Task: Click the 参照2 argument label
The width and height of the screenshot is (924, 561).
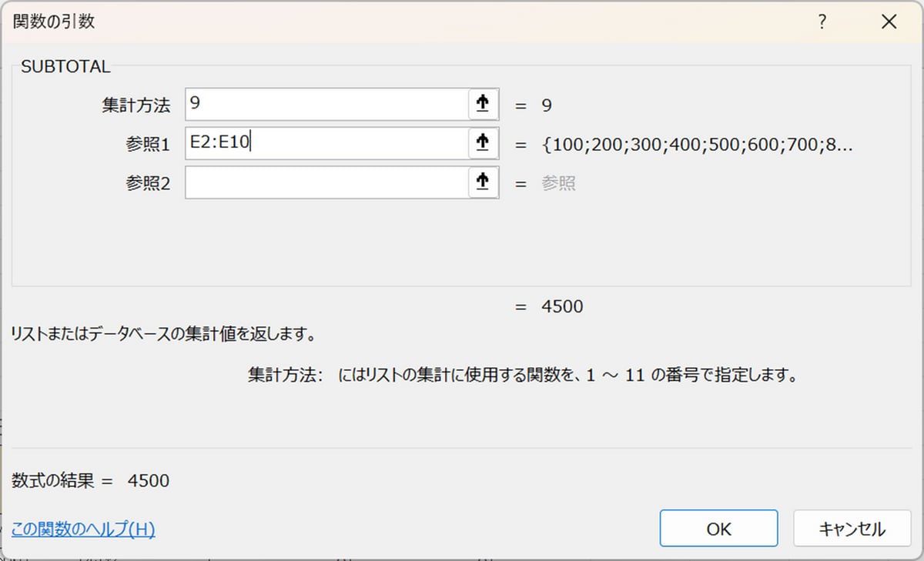Action: click(x=146, y=183)
